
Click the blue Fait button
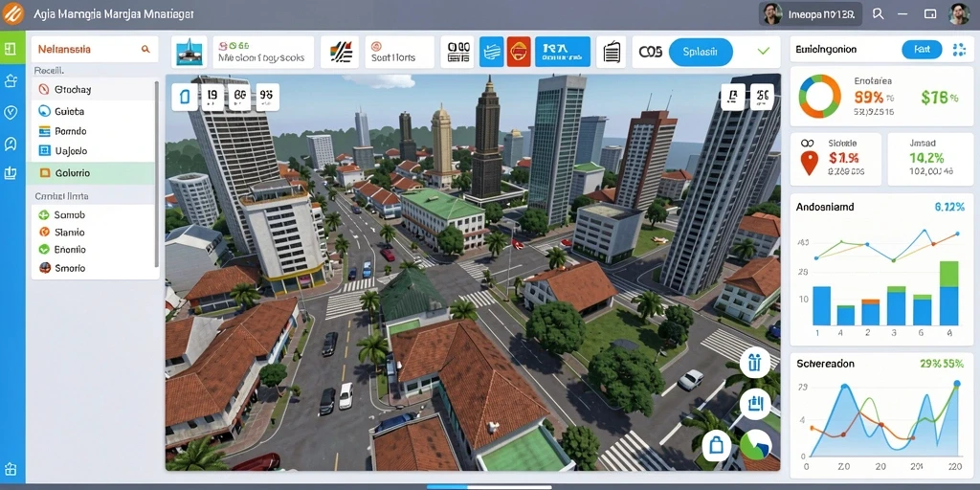922,50
